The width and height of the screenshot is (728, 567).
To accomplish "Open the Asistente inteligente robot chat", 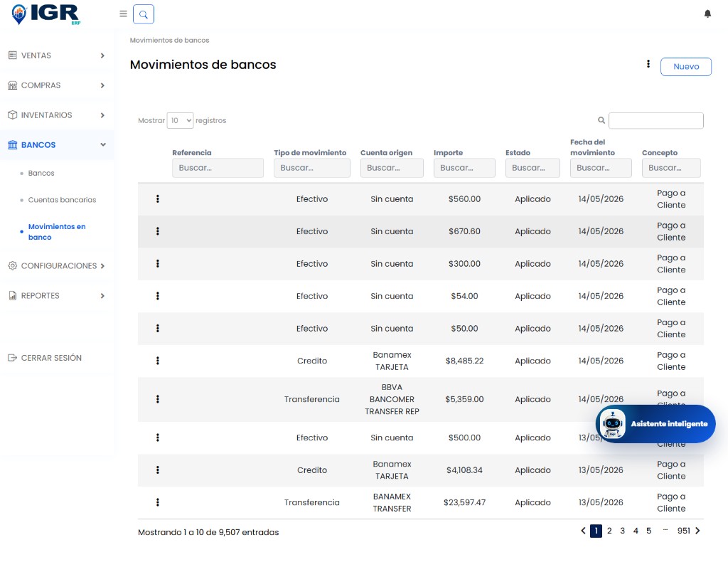I will pos(655,424).
